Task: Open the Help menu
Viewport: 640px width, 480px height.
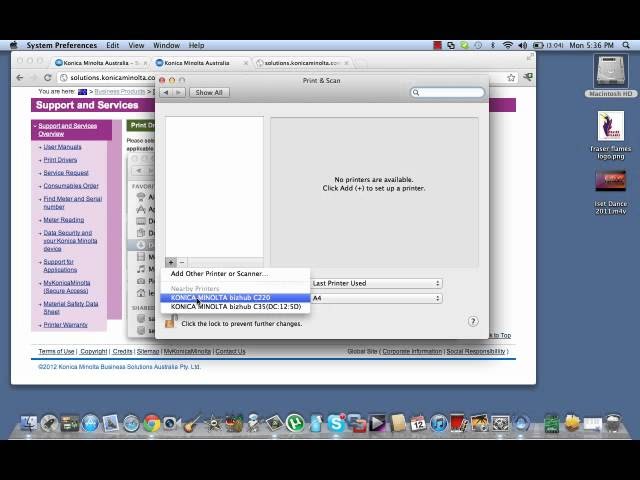Action: click(196, 45)
